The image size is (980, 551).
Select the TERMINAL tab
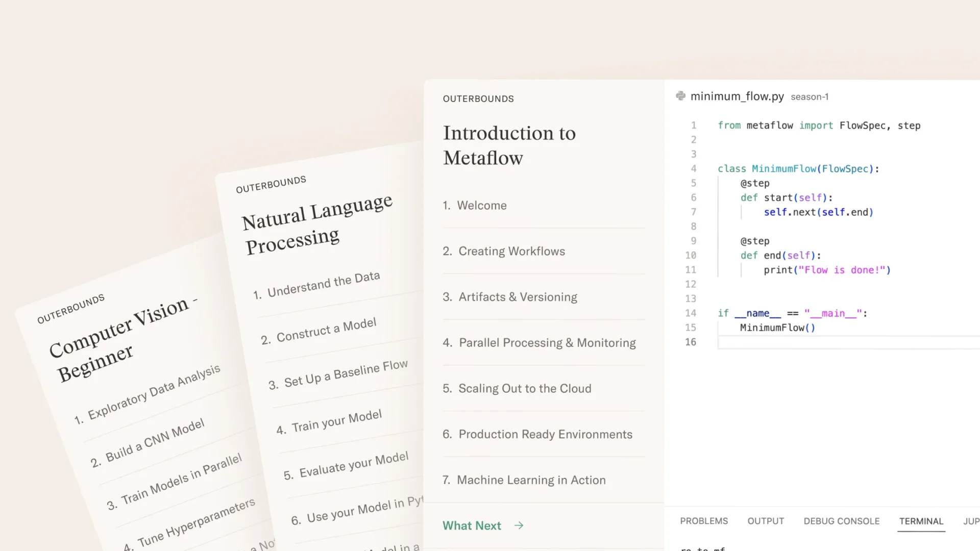(x=921, y=521)
